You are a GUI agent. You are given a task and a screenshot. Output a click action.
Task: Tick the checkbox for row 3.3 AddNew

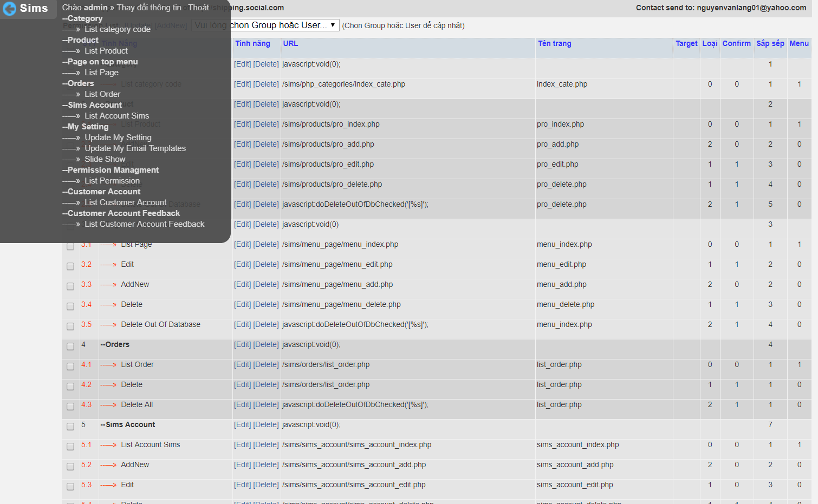[x=70, y=286]
